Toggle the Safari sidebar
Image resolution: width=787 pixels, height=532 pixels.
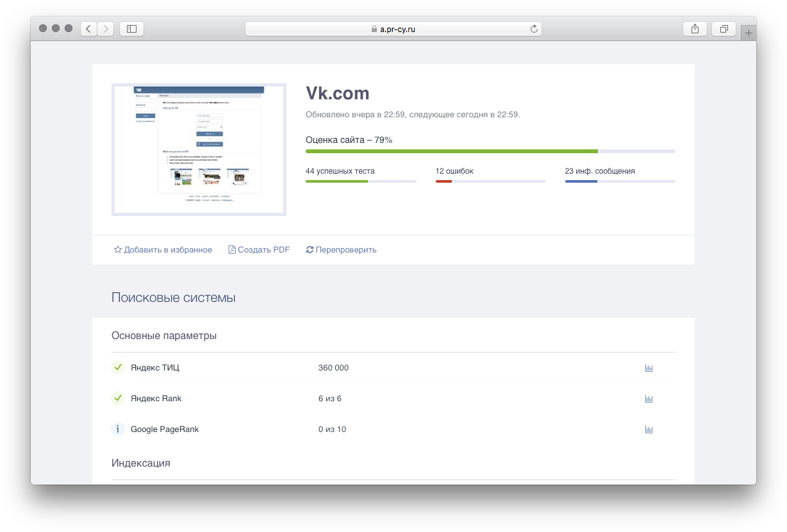coord(131,29)
